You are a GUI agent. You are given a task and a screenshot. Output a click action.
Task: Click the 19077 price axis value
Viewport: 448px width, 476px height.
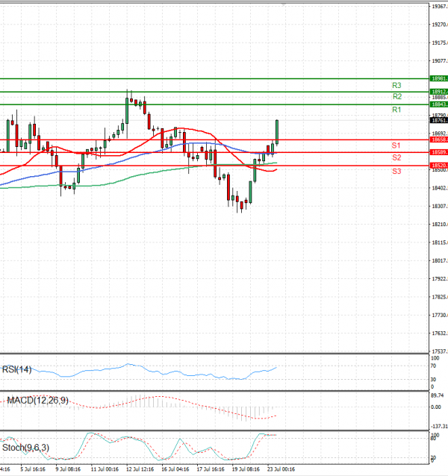[440, 61]
